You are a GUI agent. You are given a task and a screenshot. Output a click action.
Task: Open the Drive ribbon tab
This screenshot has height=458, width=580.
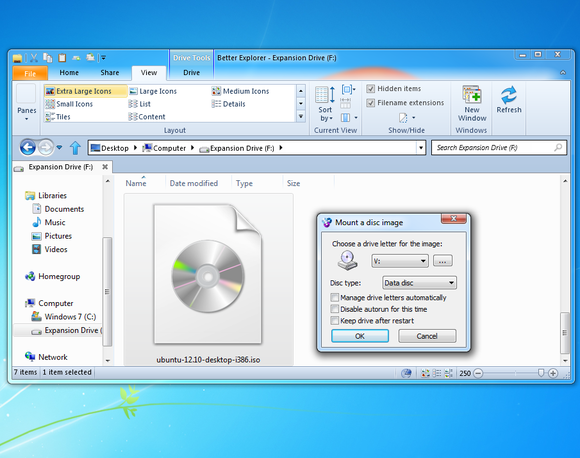[x=192, y=73]
